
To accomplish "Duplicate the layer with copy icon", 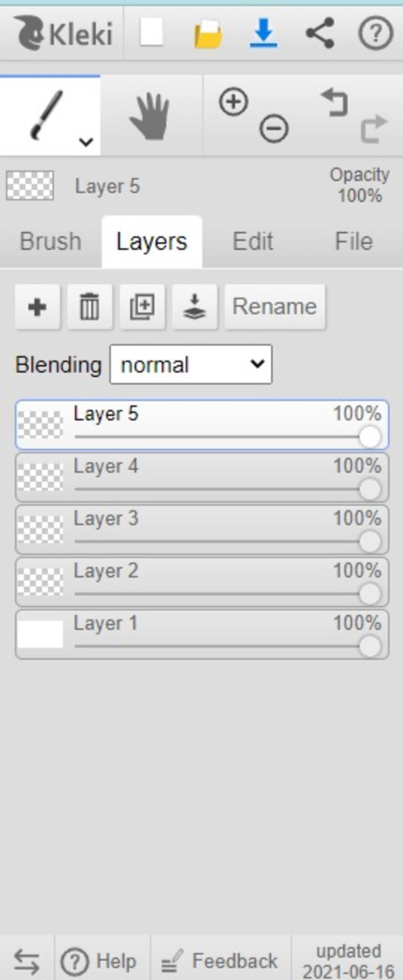I will tap(142, 307).
